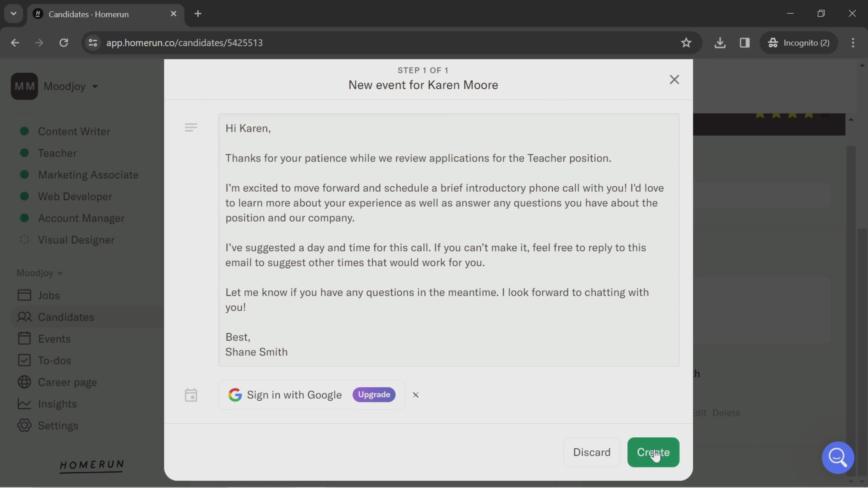Viewport: 868px width, 488px height.
Task: Go to Jobs in sidebar
Action: [49, 295]
